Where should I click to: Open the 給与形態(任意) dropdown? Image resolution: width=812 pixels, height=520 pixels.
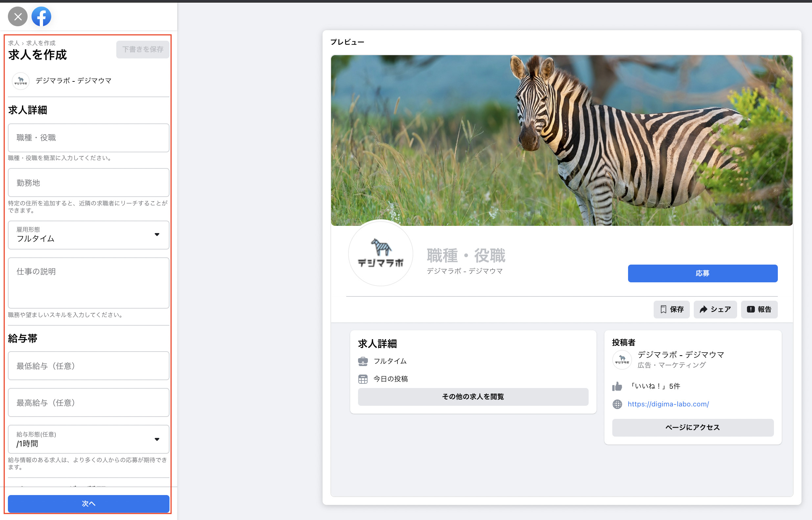88,439
